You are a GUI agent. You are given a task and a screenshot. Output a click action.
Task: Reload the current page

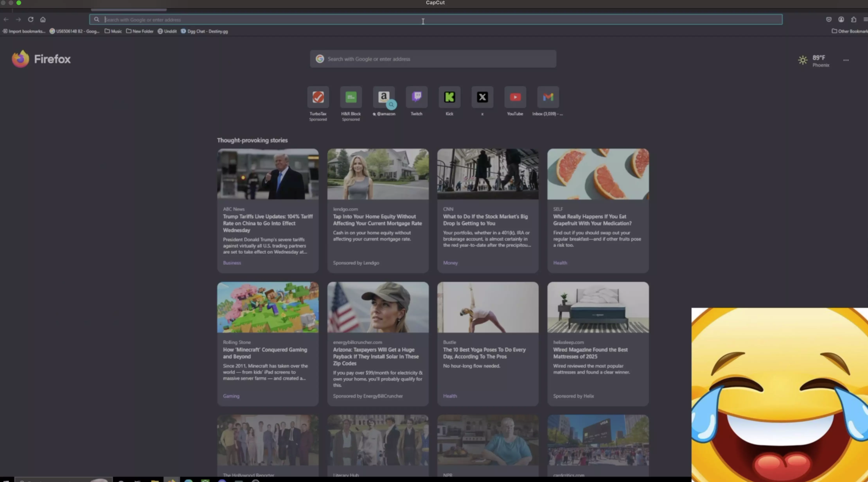31,20
